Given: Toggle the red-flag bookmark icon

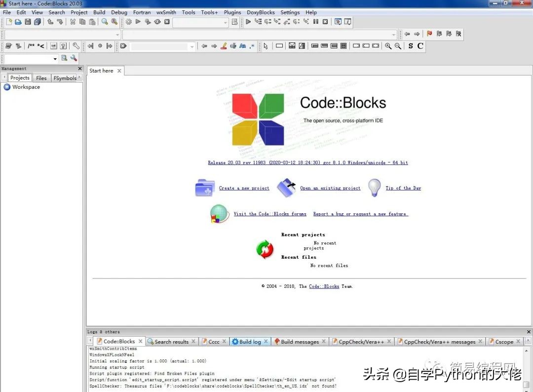Looking at the screenshot, I should (x=429, y=34).
